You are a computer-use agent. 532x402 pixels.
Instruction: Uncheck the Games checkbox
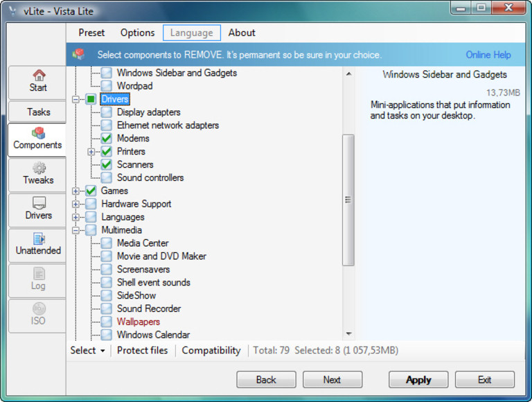pos(91,191)
